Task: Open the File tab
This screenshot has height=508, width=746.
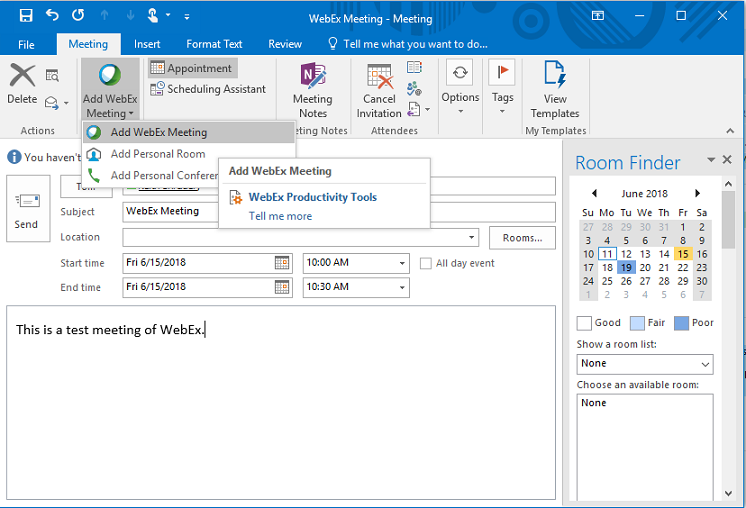Action: (x=26, y=44)
